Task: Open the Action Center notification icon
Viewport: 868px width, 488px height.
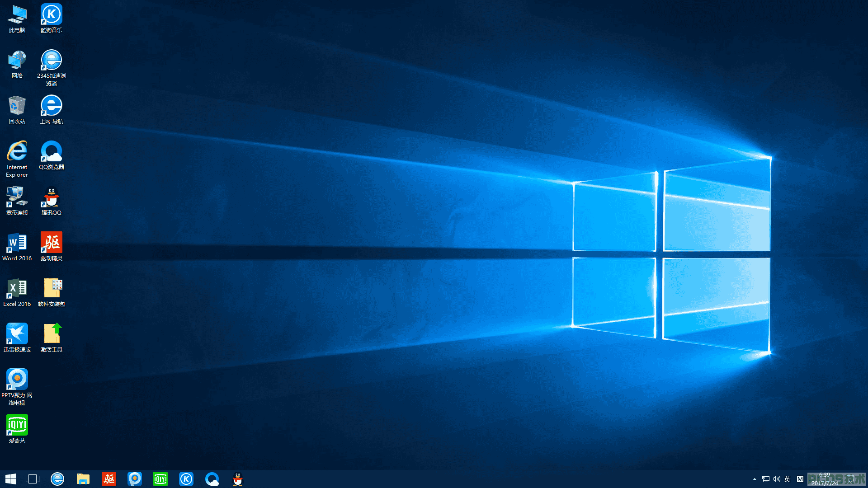Action: tap(851, 479)
